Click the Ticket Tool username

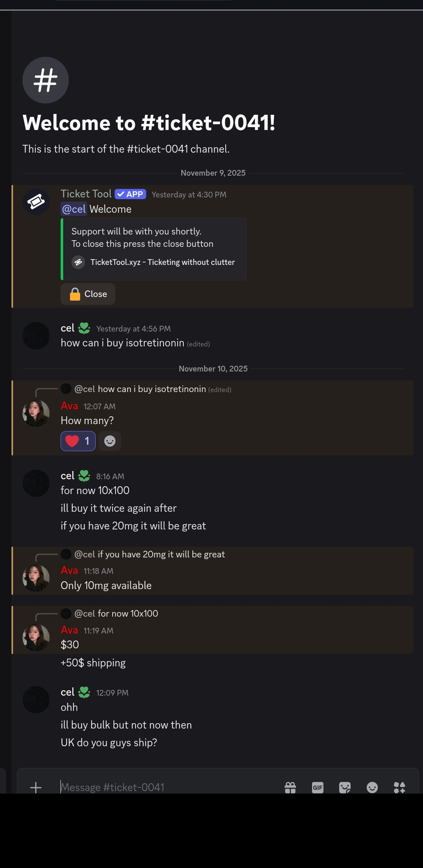coord(86,194)
